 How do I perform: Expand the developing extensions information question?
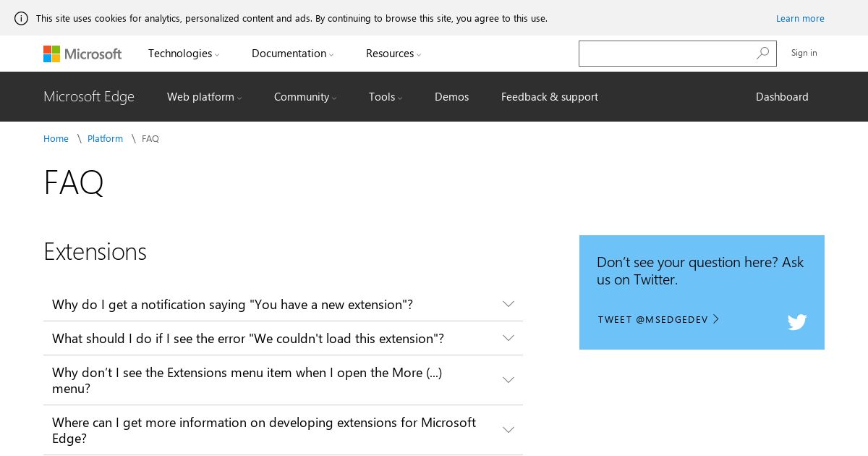tap(283, 431)
